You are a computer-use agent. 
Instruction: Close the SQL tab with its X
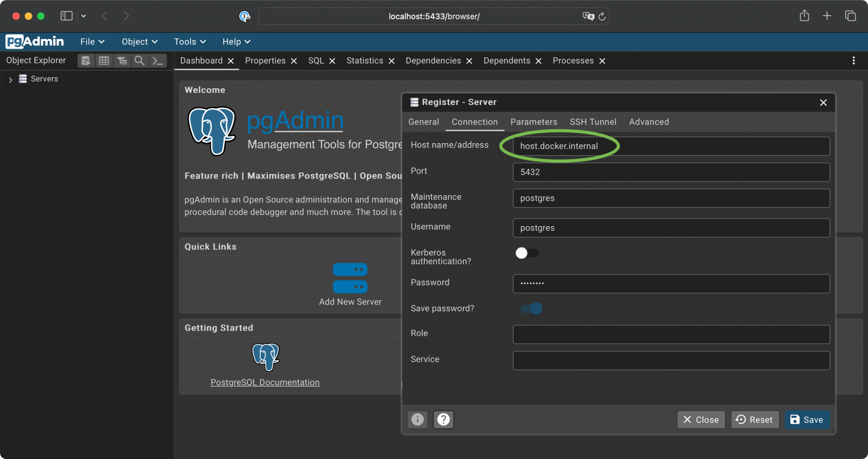pyautogui.click(x=332, y=61)
